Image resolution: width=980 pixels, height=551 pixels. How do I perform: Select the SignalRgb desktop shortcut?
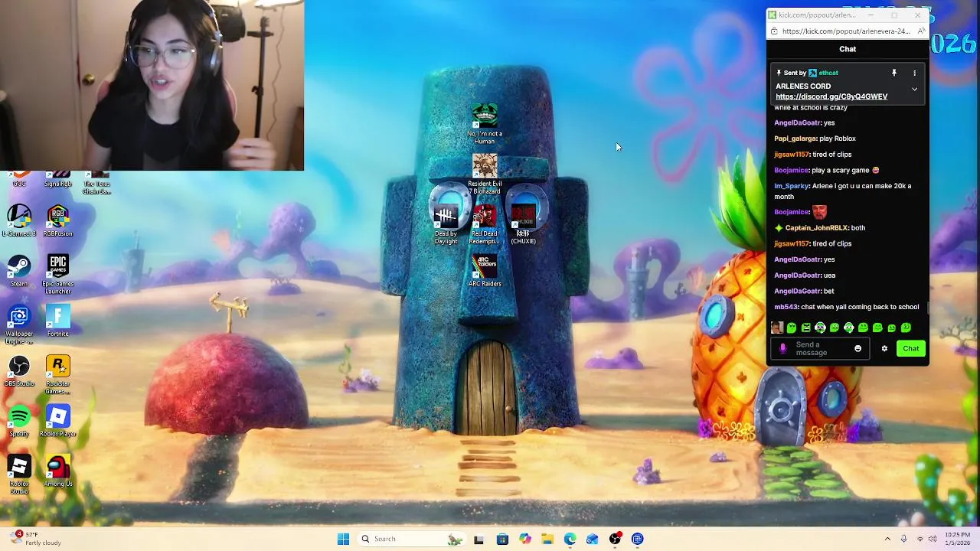pos(58,181)
